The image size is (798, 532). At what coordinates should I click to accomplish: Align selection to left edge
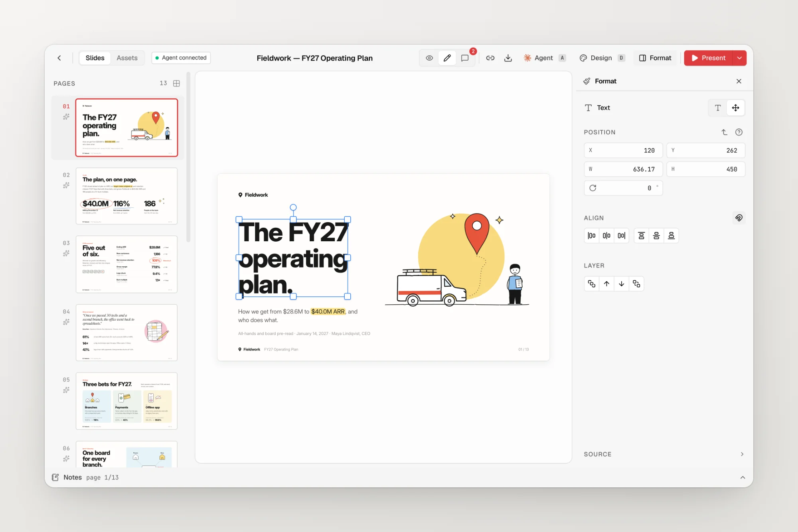click(x=592, y=236)
